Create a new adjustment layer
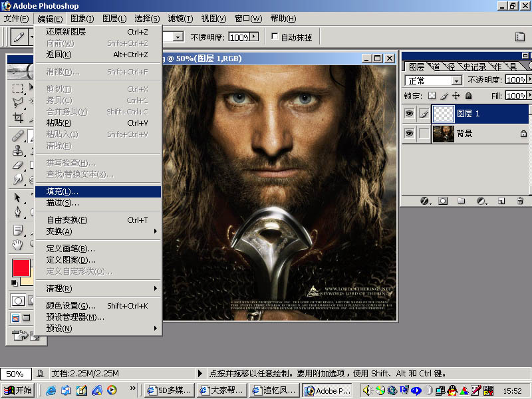The width and height of the screenshot is (532, 399). tap(481, 201)
